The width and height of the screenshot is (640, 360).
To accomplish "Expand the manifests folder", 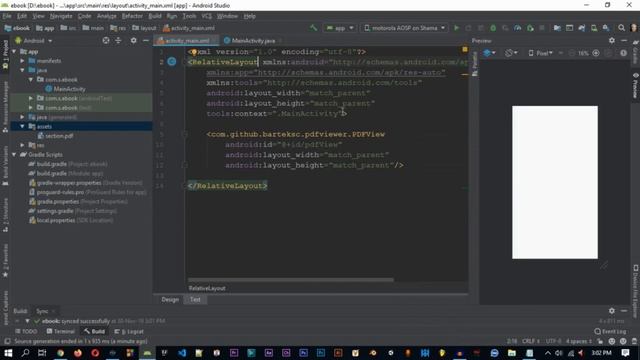I will (22, 61).
